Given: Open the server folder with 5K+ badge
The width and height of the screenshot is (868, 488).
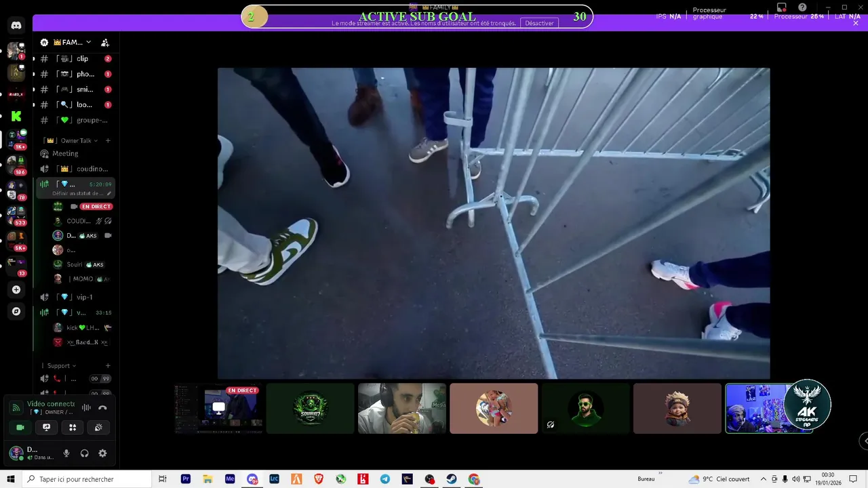Looking at the screenshot, I should 16,239.
